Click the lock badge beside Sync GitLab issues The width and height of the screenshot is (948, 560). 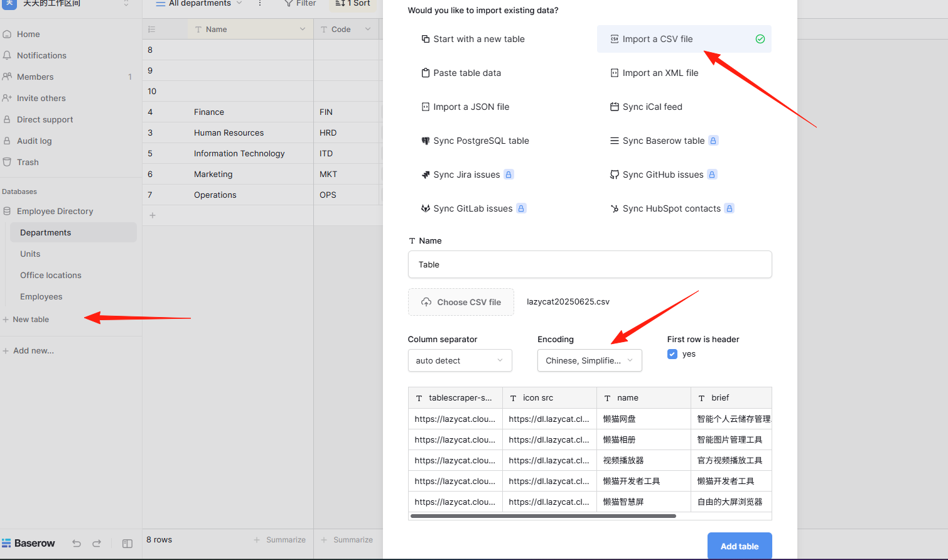(x=521, y=208)
